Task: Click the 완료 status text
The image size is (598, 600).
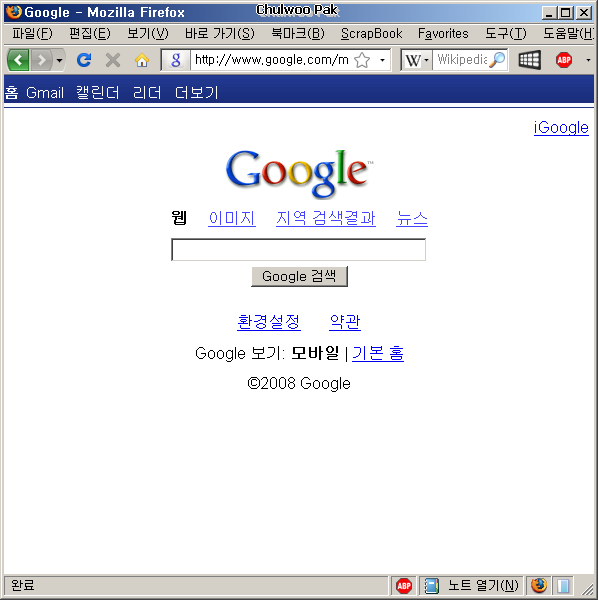Action: (23, 585)
